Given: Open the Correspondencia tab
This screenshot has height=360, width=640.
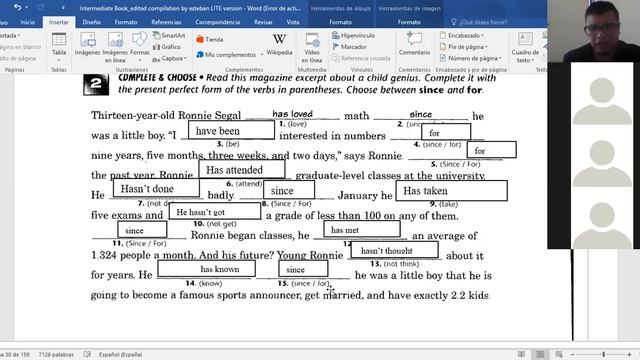Looking at the screenshot, I should [x=217, y=22].
